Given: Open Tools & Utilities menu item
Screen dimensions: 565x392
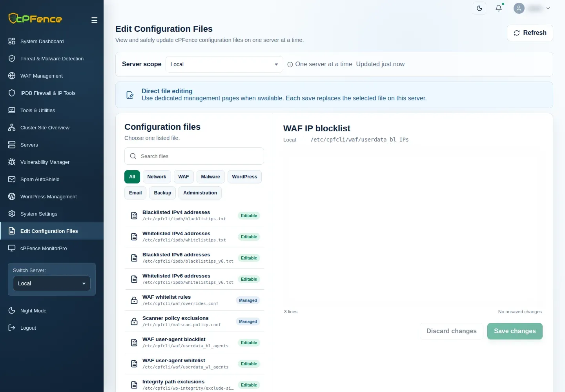Looking at the screenshot, I should coord(52,110).
